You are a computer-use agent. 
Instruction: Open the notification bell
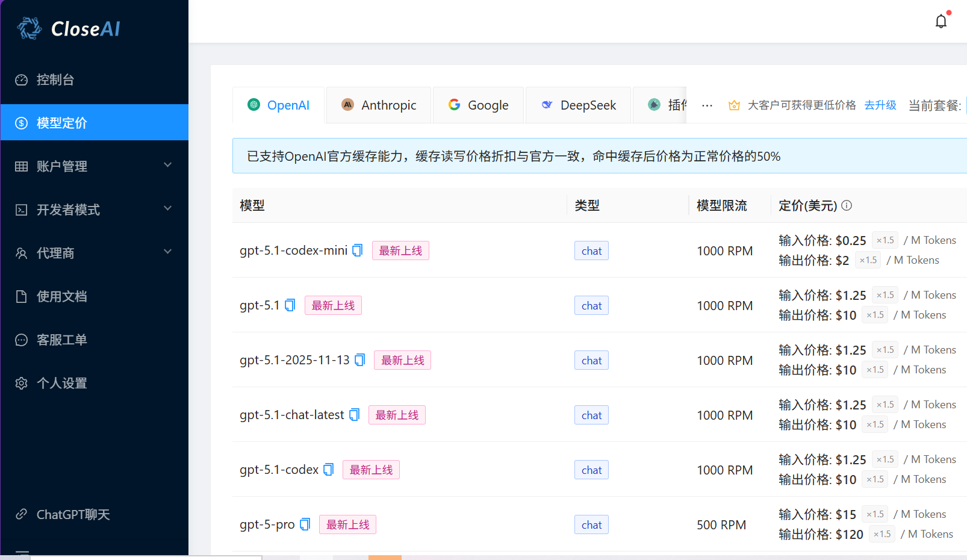941,21
